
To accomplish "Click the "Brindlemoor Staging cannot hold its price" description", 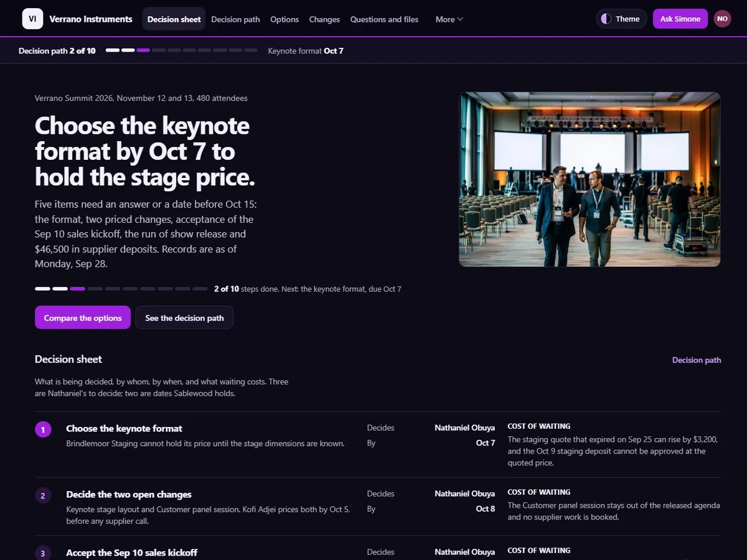I will click(205, 444).
